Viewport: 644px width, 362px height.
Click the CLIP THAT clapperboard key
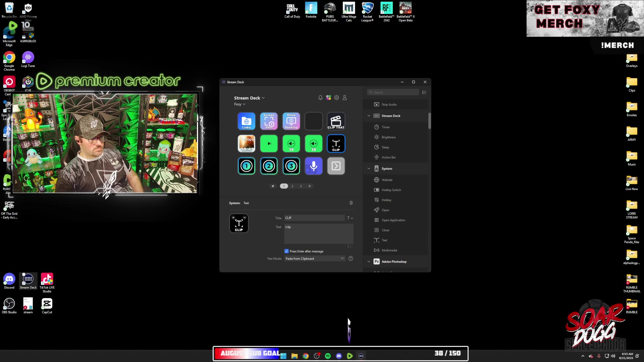336,121
